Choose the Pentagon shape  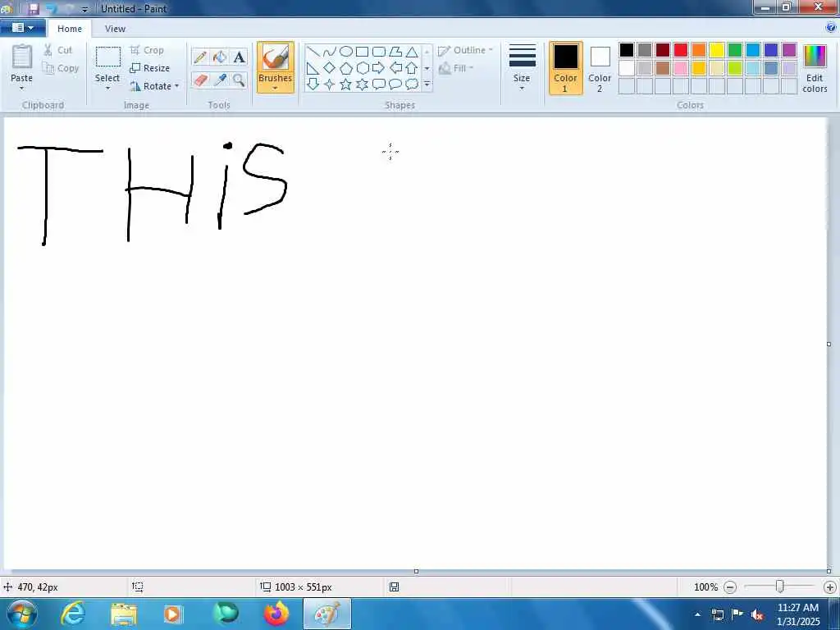click(346, 68)
